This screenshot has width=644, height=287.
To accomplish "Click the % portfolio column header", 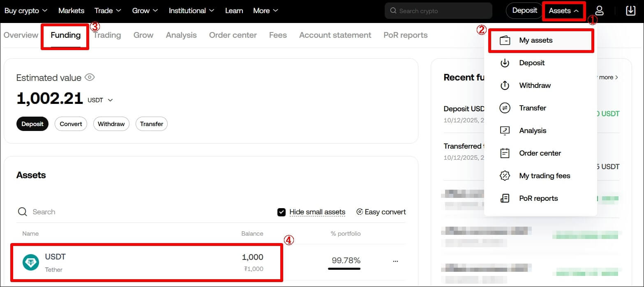I will tap(346, 234).
